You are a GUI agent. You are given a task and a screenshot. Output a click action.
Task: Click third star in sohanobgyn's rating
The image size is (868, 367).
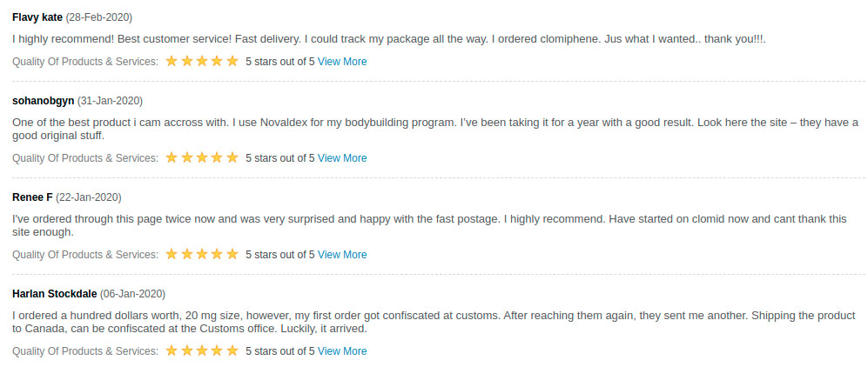[202, 157]
